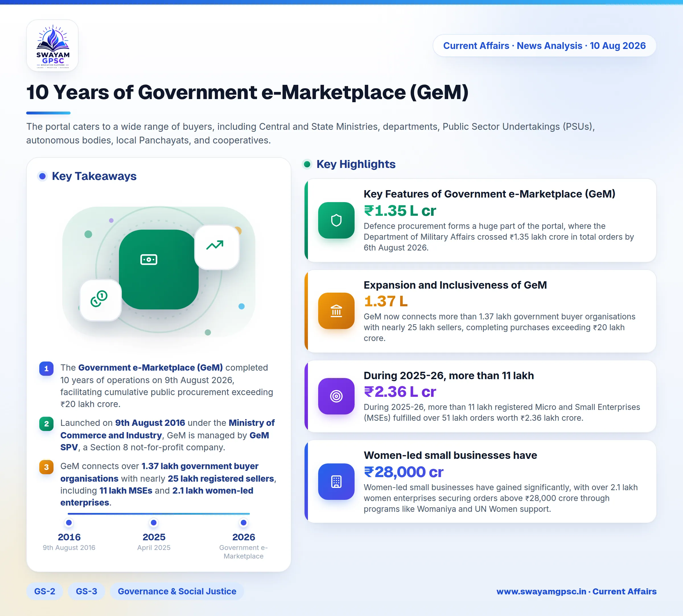Click the blue number 1 badge

[x=46, y=369]
